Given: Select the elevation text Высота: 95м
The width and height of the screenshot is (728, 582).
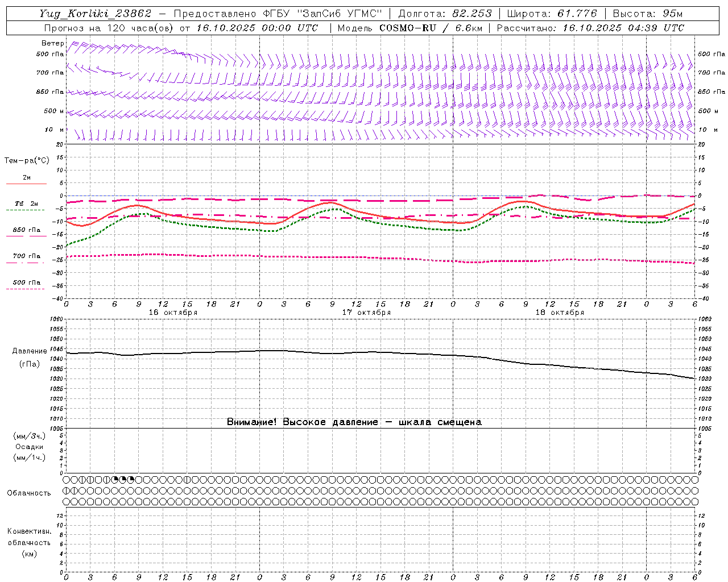Looking at the screenshot, I should click(648, 14).
